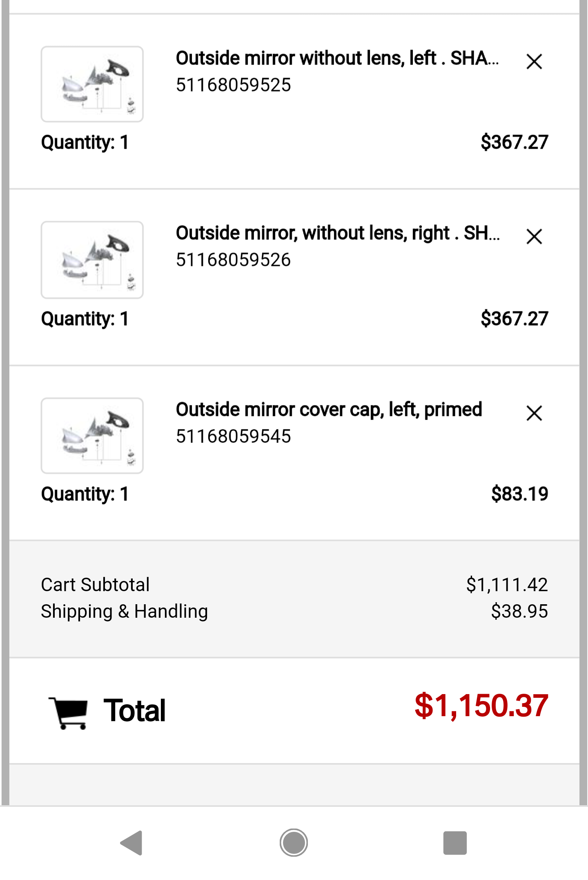Open thumbnail of left outside mirror

pyautogui.click(x=92, y=84)
